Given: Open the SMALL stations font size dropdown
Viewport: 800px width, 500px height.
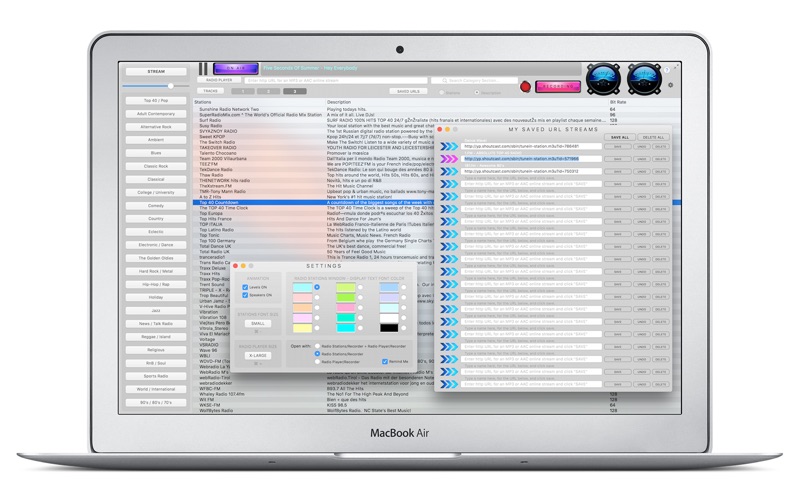Looking at the screenshot, I should click(x=258, y=323).
